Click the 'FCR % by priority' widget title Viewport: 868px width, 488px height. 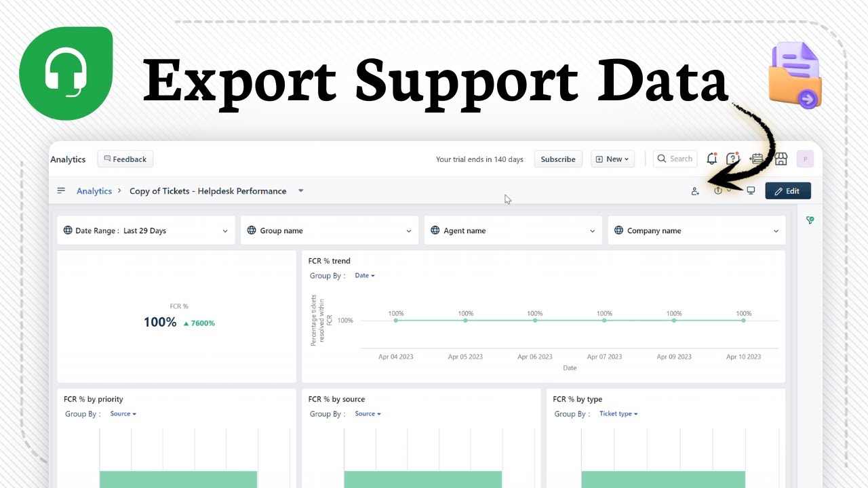click(94, 399)
